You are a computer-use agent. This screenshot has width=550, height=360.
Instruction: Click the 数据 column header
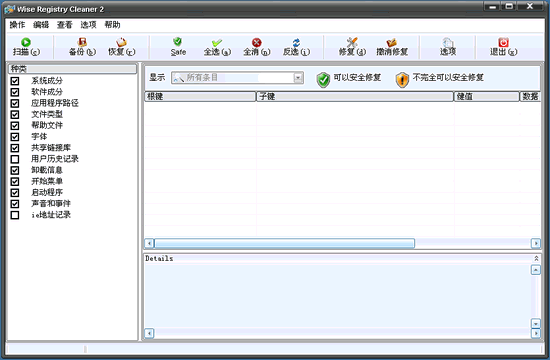(x=530, y=96)
